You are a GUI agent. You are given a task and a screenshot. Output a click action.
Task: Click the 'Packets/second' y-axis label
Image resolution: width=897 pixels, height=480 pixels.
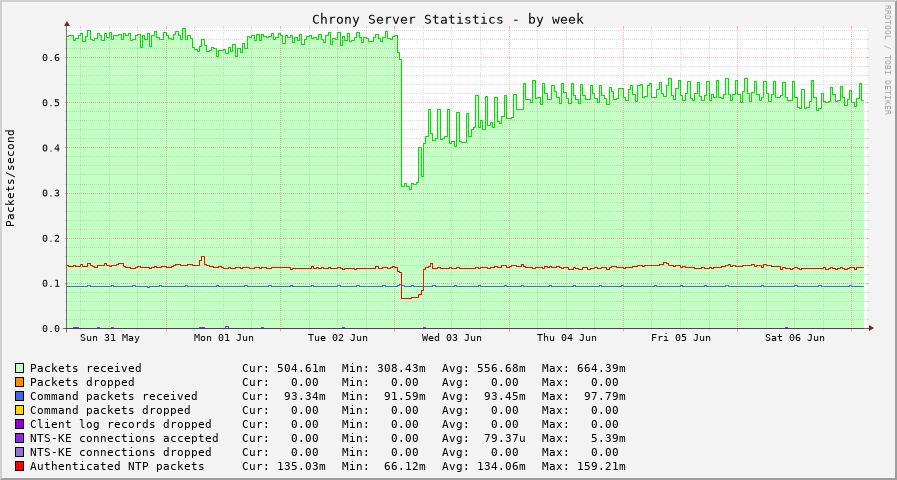click(x=10, y=178)
